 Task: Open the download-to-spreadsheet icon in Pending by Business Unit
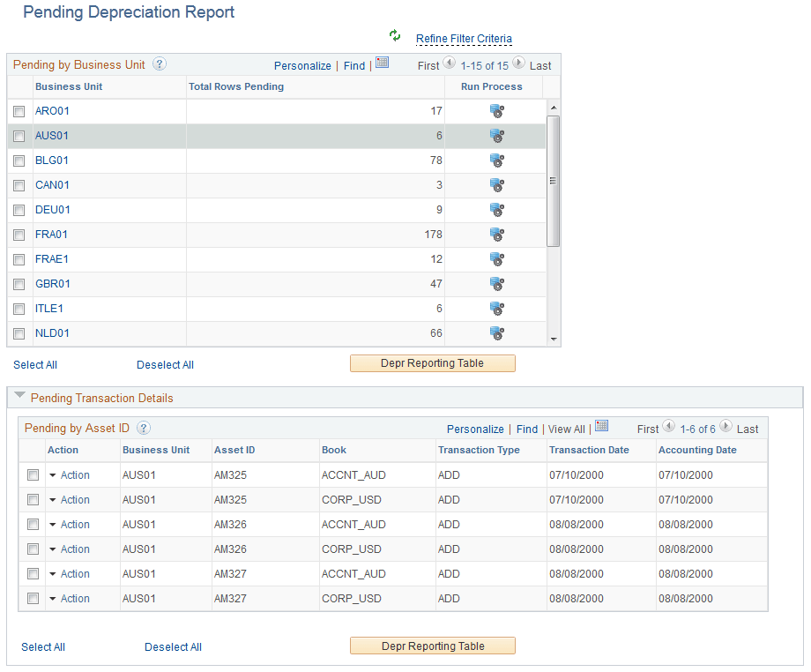[383, 64]
